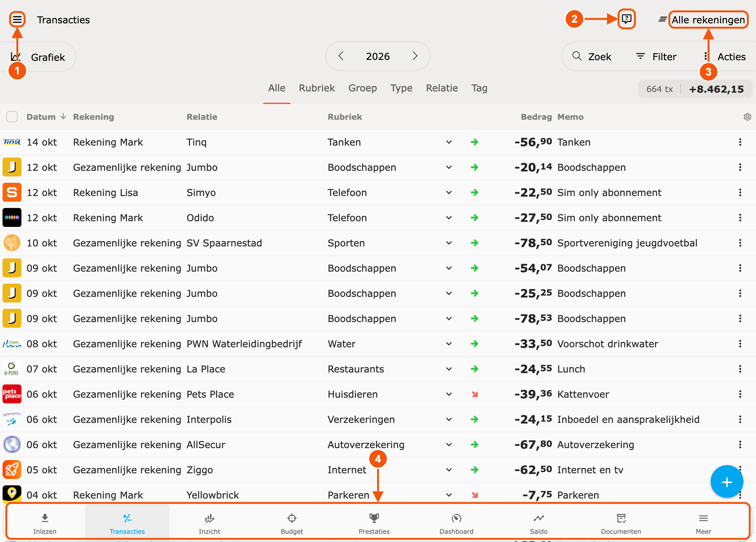Image resolution: width=756 pixels, height=542 pixels.
Task: Expand Verzekeringen rubriek dropdown
Action: tap(449, 419)
